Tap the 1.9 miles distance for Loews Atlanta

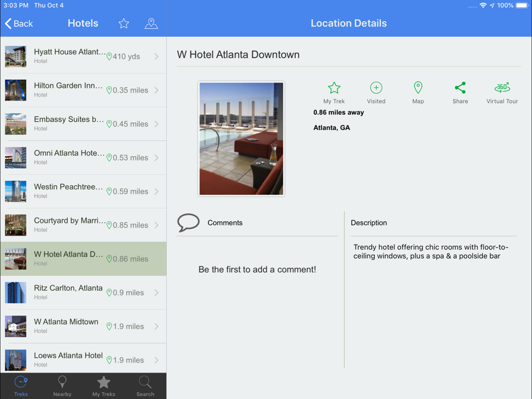[128, 360]
